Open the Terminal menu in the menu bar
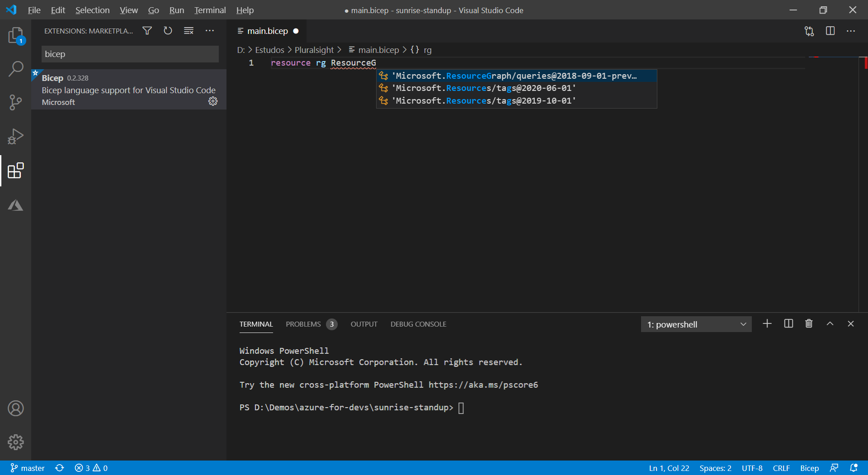Screen dimensions: 868x475 pos(209,10)
